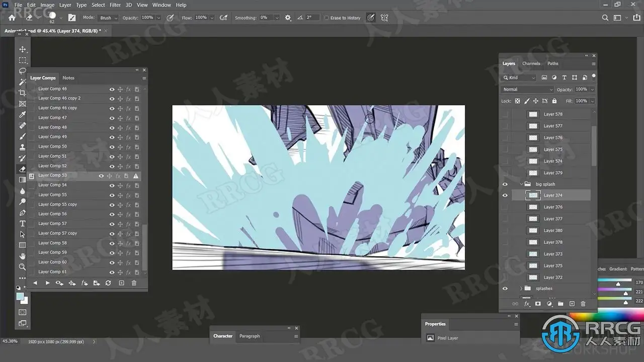644x362 pixels.
Task: Enable Erase to History checkbox
Action: pyautogui.click(x=327, y=18)
